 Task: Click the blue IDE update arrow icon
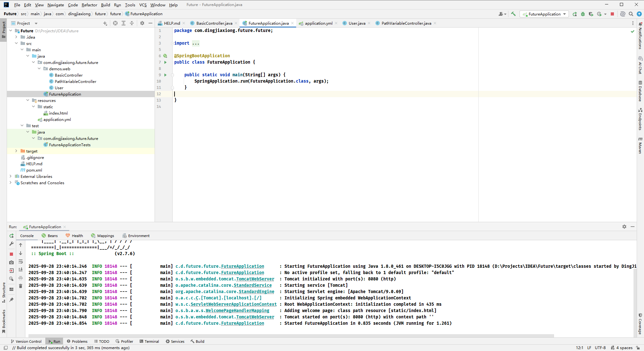[639, 14]
